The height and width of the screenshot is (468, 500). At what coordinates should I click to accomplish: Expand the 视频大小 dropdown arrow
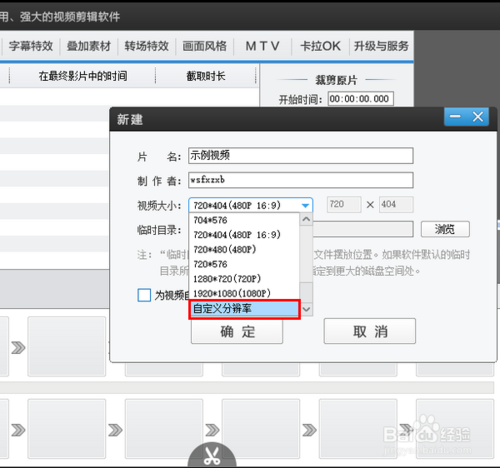tap(305, 205)
